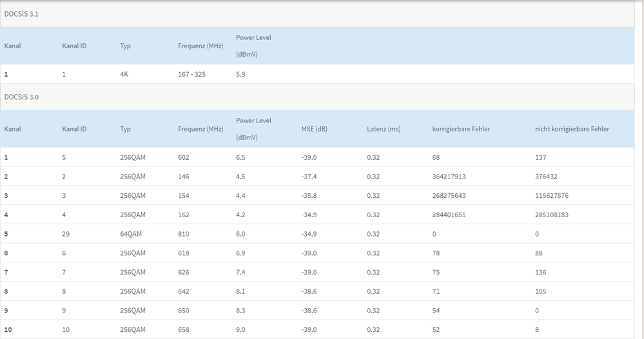This screenshot has width=644, height=339.
Task: Click the MSE (dB) column header
Action: pos(315,129)
